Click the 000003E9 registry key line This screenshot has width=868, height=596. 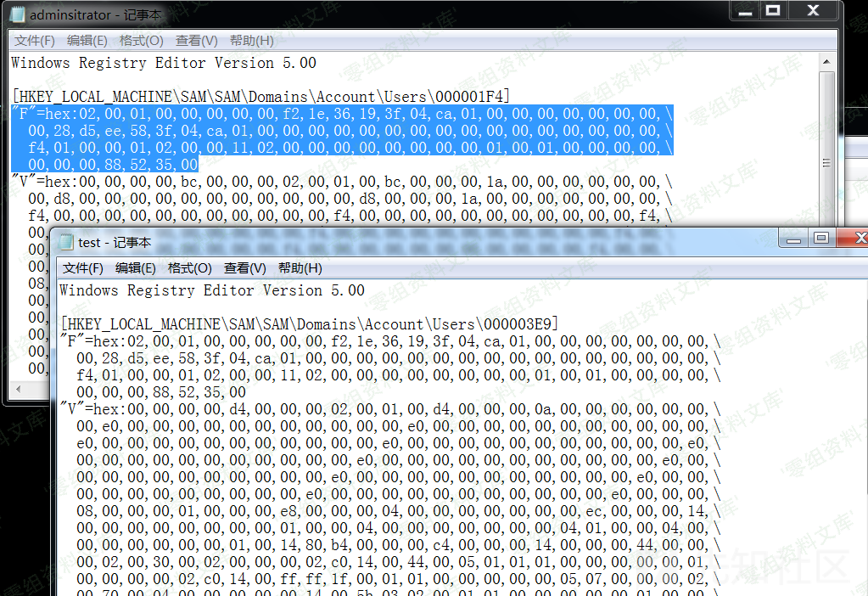point(309,324)
